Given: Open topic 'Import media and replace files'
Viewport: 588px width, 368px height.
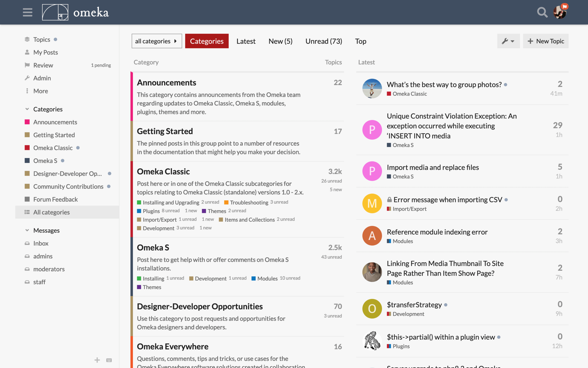Looking at the screenshot, I should [x=433, y=167].
